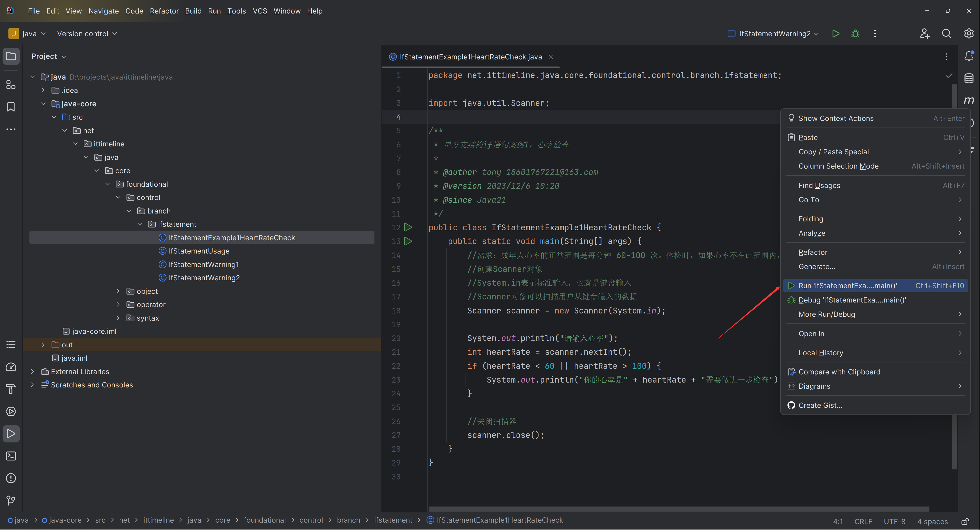Choose Show Context Actions in context menu
Screen dimensions: 980x530
875,118
